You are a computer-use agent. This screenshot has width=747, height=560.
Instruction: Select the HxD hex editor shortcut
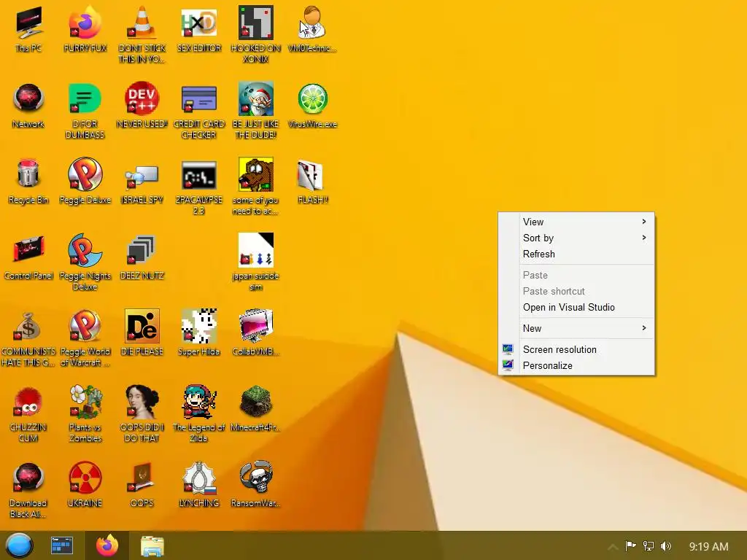tap(198, 23)
